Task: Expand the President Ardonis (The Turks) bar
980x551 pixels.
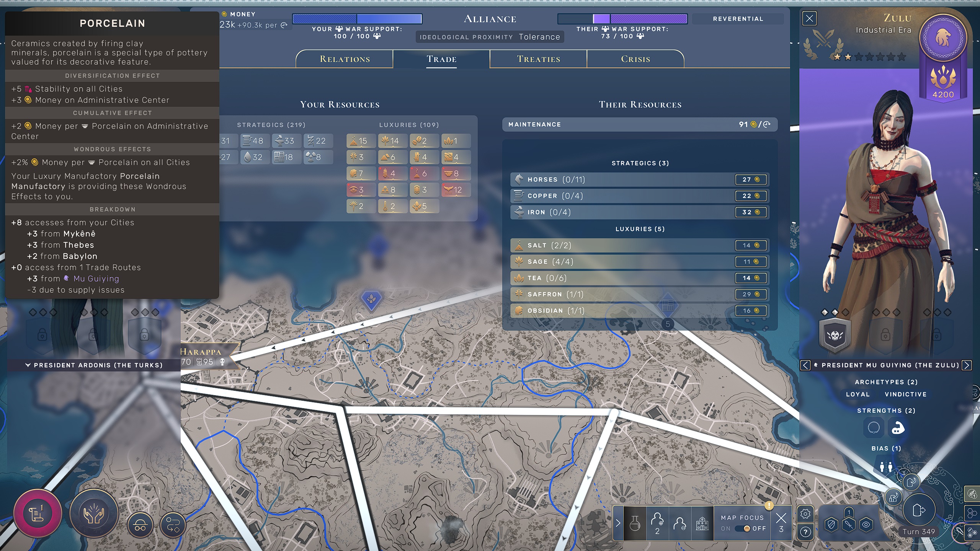Action: click(x=94, y=365)
